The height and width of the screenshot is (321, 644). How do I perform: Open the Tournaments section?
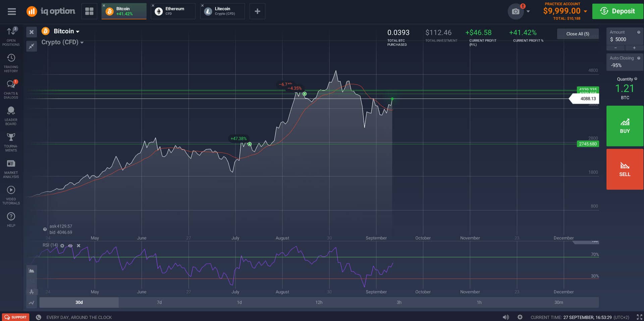coord(11,142)
